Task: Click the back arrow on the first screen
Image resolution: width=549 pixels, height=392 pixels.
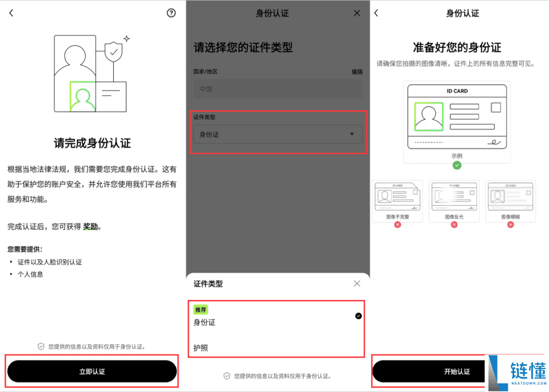Action: pos(11,12)
